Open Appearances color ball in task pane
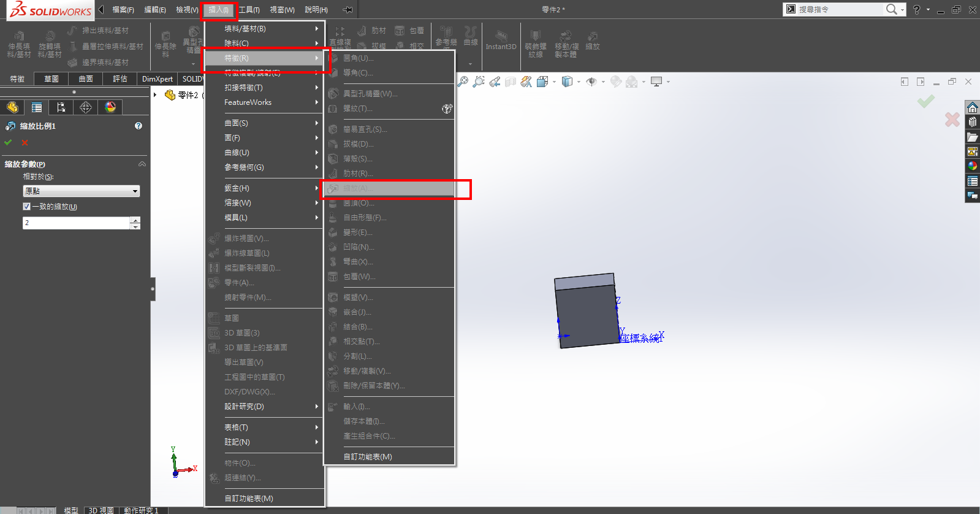Screen dimensions: 980x514 pyautogui.click(x=973, y=166)
